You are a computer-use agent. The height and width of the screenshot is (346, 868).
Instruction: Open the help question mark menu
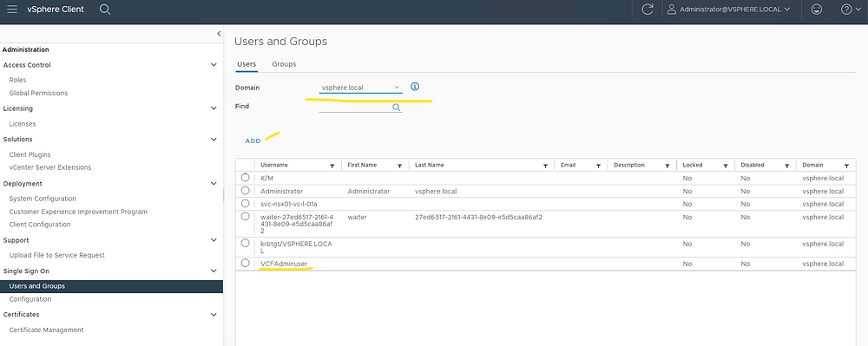pyautogui.click(x=846, y=10)
